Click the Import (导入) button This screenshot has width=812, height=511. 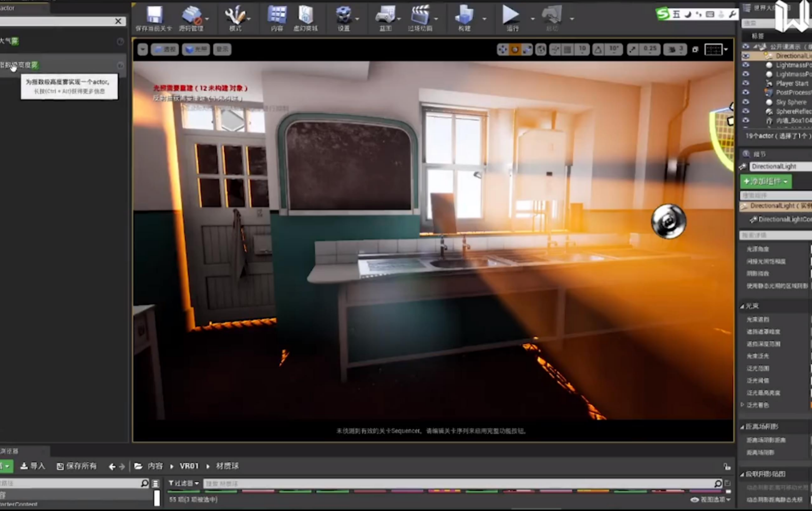coord(33,466)
